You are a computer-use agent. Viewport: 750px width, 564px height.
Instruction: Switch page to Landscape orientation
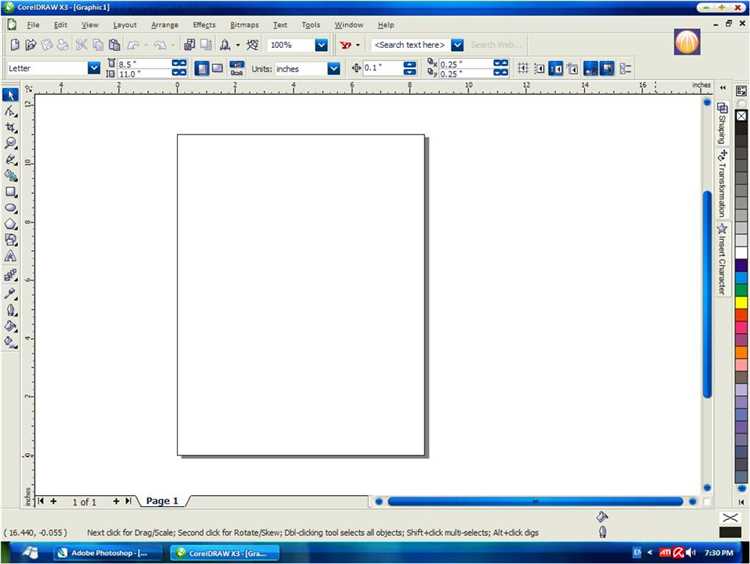[216, 68]
